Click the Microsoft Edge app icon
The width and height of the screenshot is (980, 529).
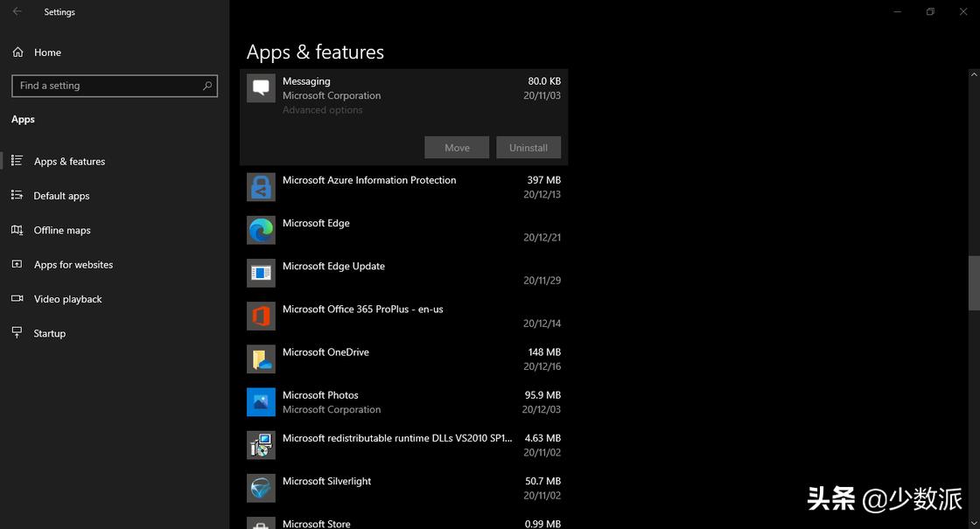tap(261, 230)
